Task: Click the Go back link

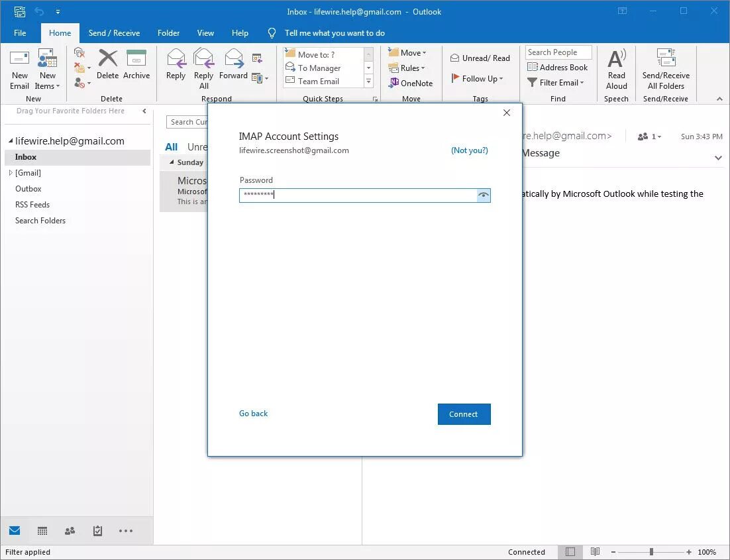Action: (x=253, y=414)
